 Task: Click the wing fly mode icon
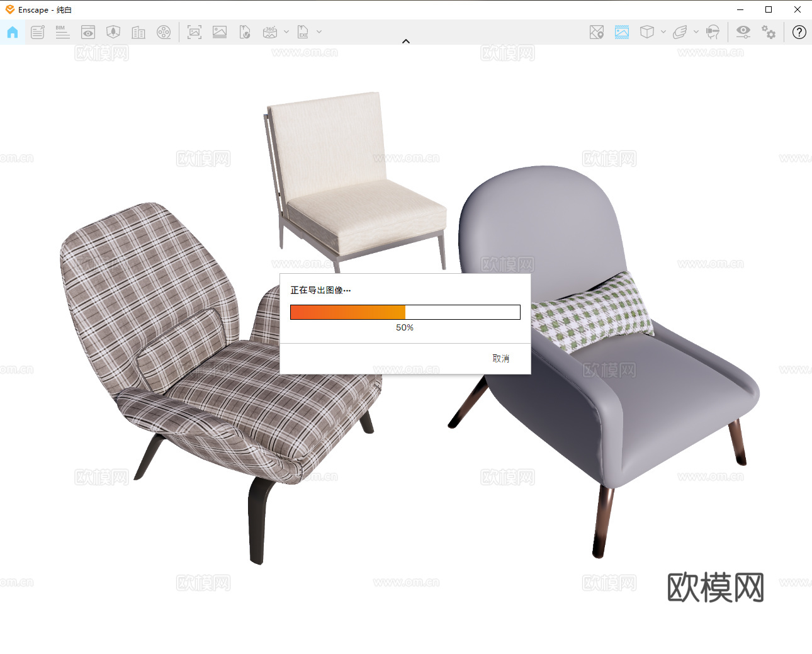click(680, 32)
